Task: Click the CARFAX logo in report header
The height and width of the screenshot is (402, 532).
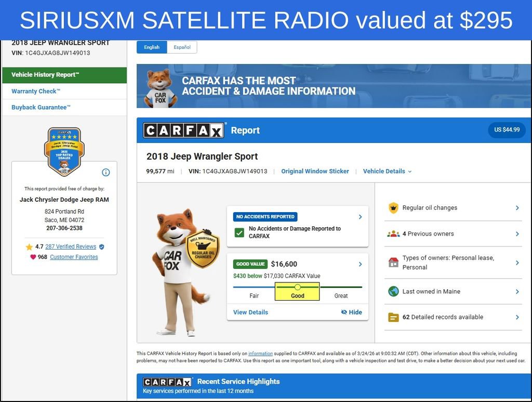Action: point(184,131)
